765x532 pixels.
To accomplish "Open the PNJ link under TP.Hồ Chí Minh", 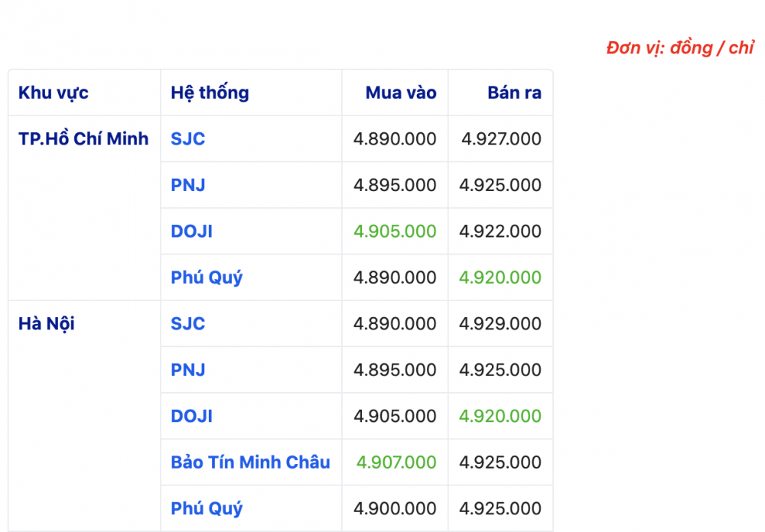I will [188, 185].
